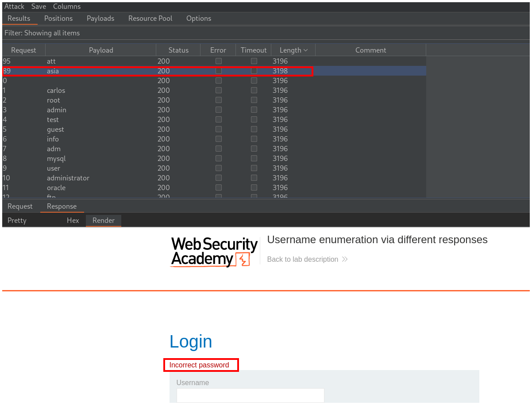Switch to the Positions tab
The width and height of the screenshot is (532, 405).
point(58,18)
